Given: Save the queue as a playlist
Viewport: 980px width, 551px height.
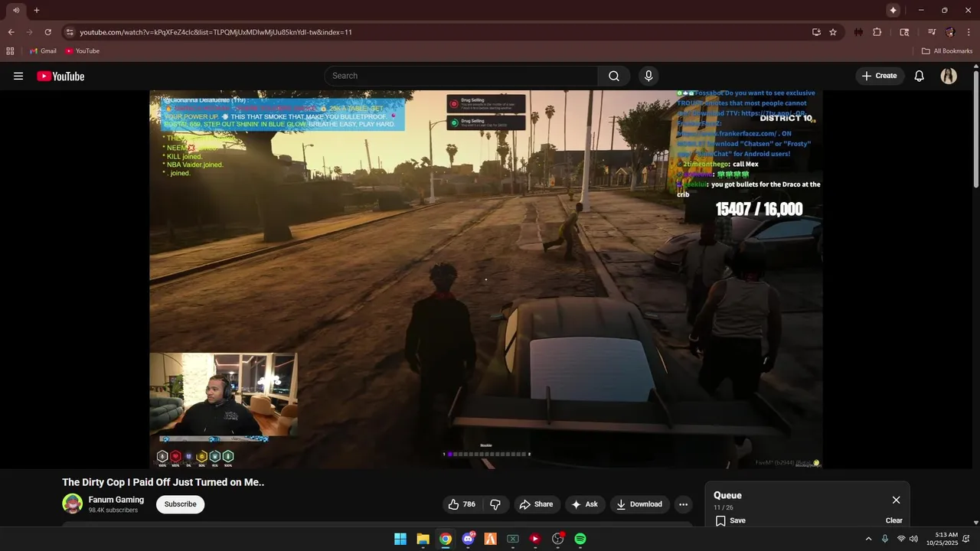Looking at the screenshot, I should click(x=730, y=520).
